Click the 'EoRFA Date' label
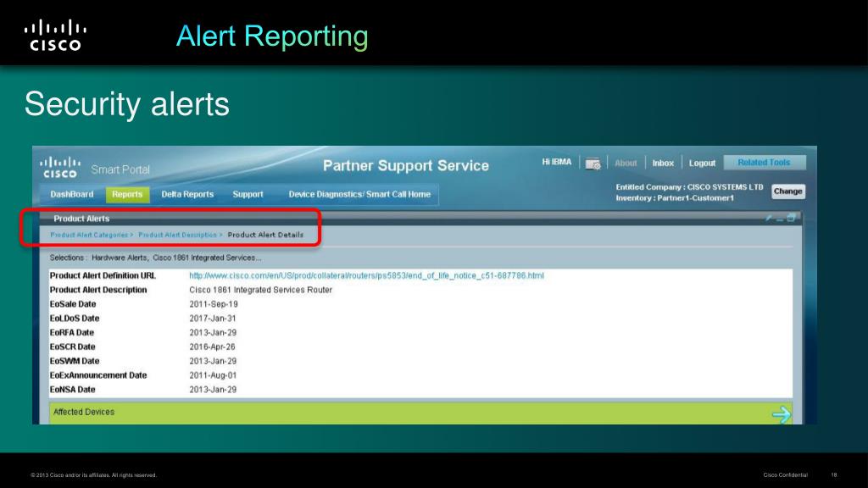Viewport: 868px width, 488px height. click(72, 332)
